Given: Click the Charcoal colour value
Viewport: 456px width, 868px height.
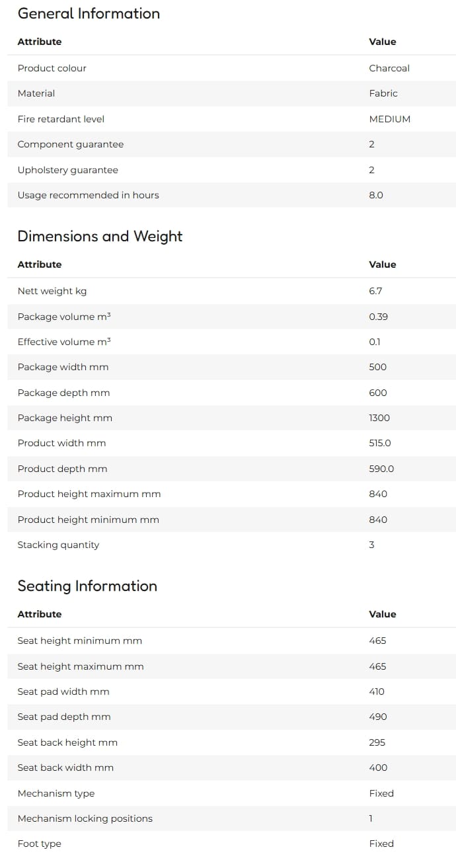Looking at the screenshot, I should [389, 68].
